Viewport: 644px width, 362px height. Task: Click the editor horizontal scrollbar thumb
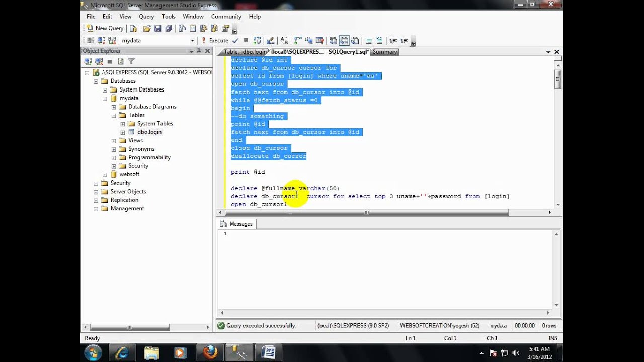tap(366, 213)
